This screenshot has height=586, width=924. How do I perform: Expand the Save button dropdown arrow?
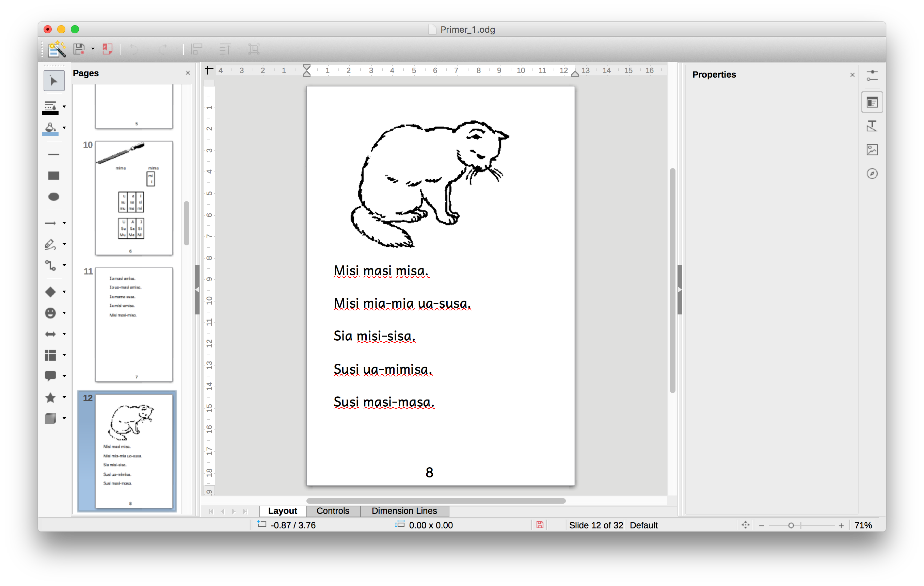coord(93,49)
